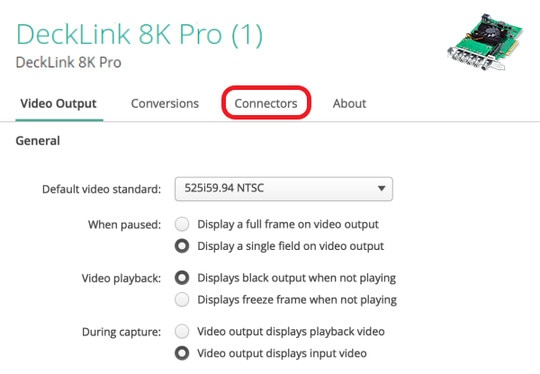The height and width of the screenshot is (374, 540).
Task: Click the When paused label
Action: (125, 225)
